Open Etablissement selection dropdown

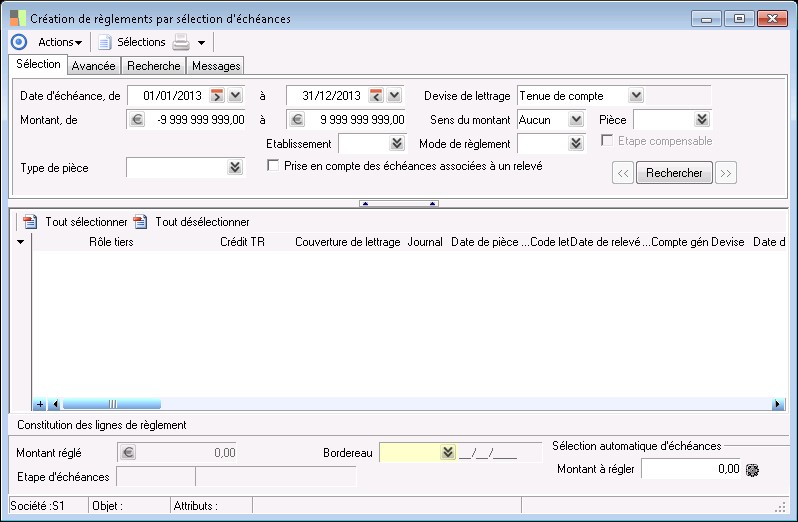pos(397,143)
